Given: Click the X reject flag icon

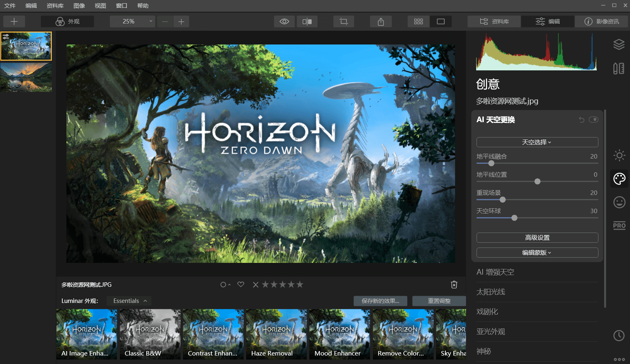Looking at the screenshot, I should [x=255, y=285].
